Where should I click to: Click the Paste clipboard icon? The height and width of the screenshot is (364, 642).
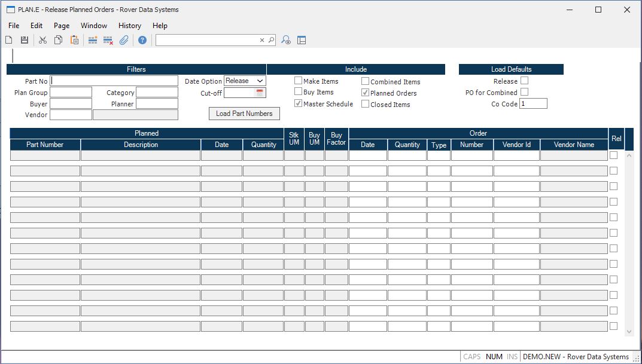tap(74, 40)
